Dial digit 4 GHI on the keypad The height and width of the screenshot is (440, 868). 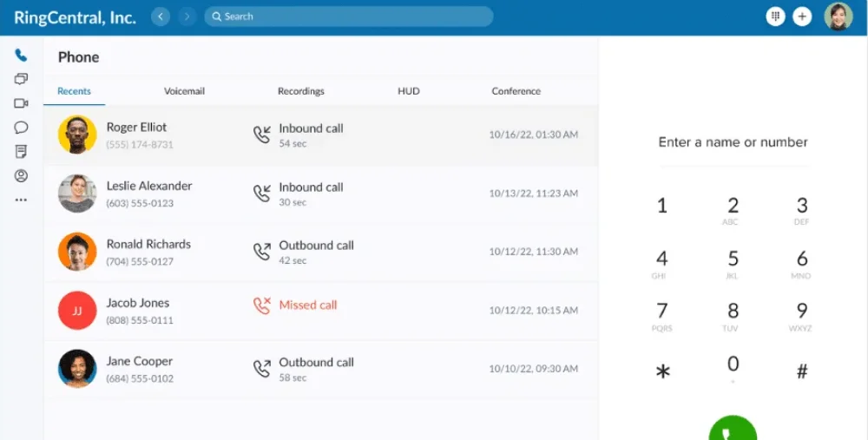point(662,264)
